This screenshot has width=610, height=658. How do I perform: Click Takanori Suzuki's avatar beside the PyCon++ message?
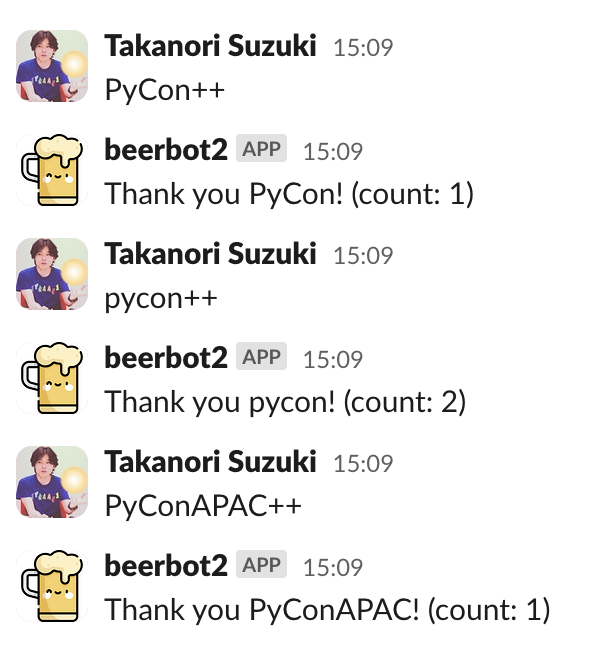(52, 66)
